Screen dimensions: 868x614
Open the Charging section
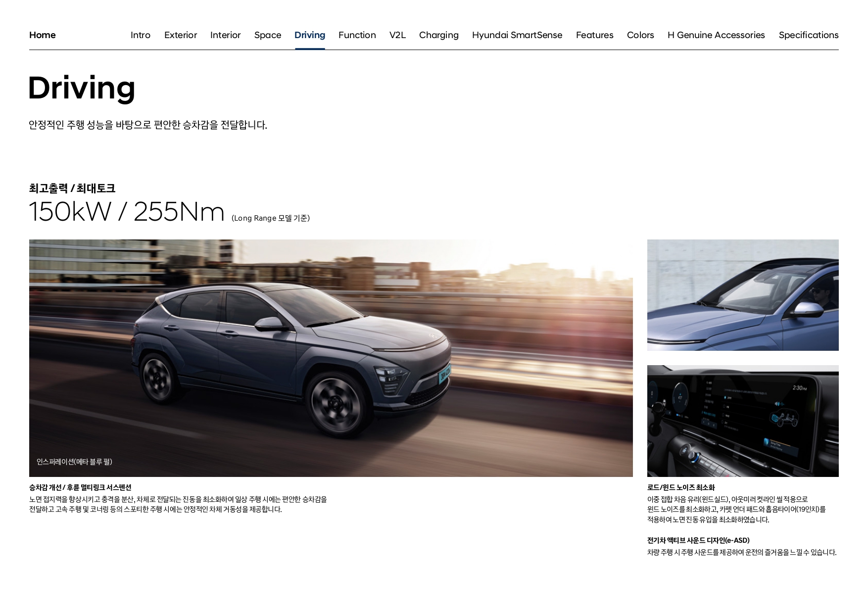(439, 35)
